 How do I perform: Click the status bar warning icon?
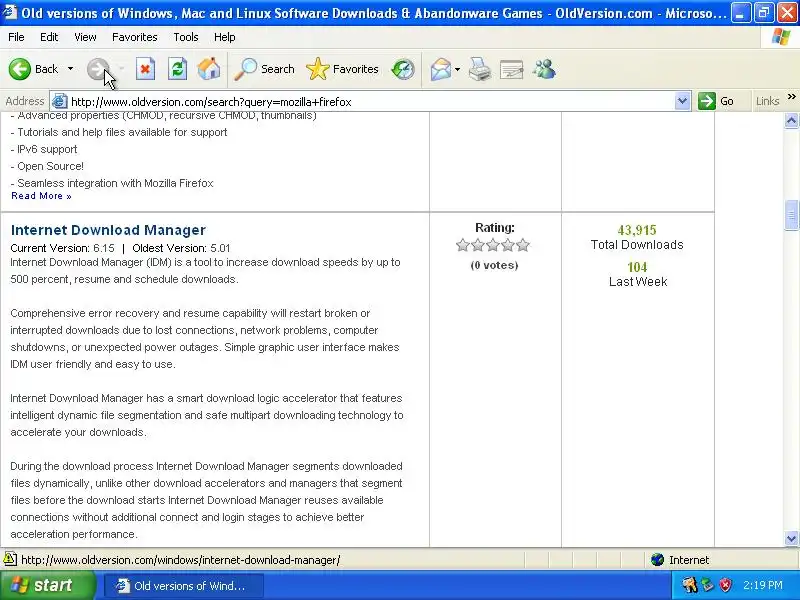(10, 559)
